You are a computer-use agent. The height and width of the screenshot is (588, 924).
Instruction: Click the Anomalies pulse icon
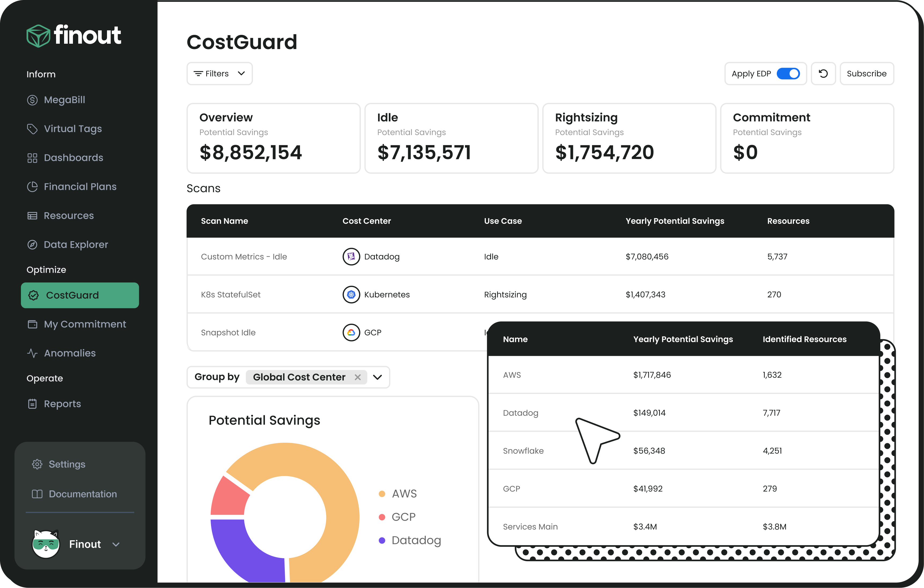32,353
